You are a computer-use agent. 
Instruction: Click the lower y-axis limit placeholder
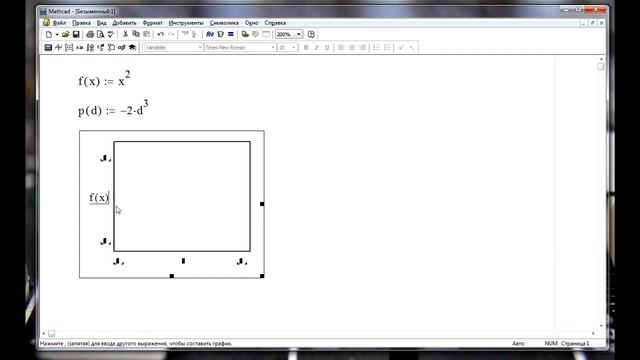coord(106,241)
